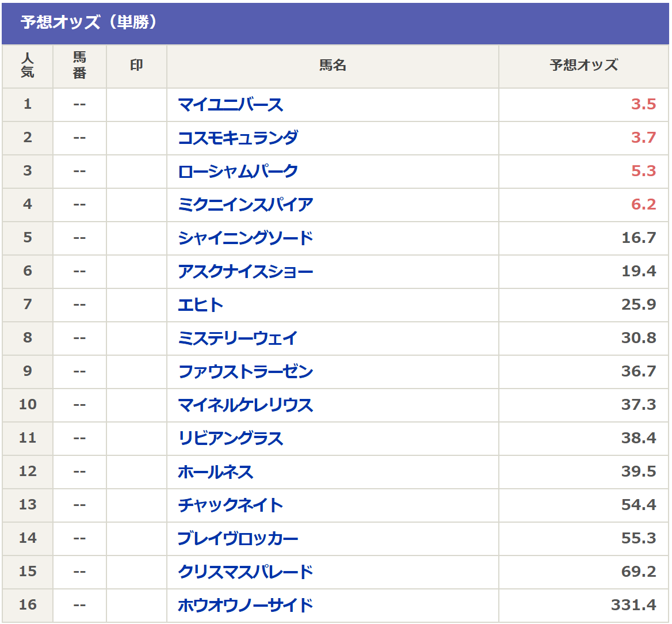Open チャックネイト horse profile
Screen dimensions: 672x624
[230, 505]
